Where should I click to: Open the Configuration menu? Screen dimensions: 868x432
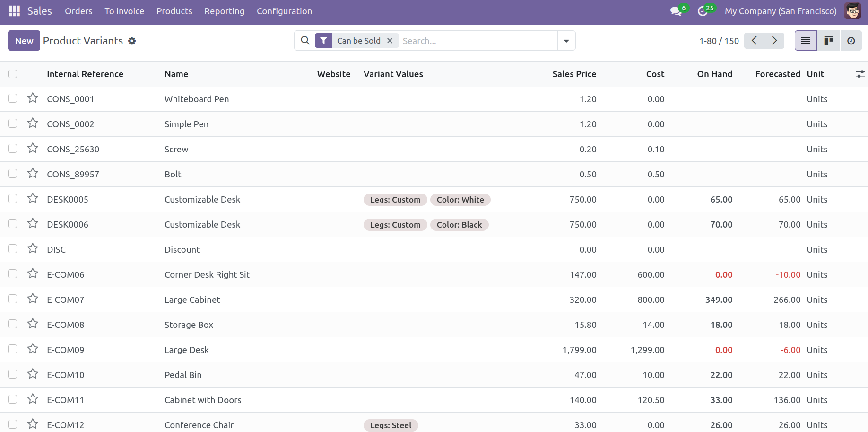point(284,11)
